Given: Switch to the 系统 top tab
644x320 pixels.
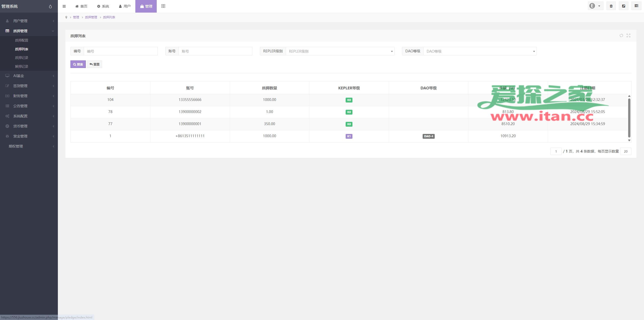Looking at the screenshot, I should 103,6.
